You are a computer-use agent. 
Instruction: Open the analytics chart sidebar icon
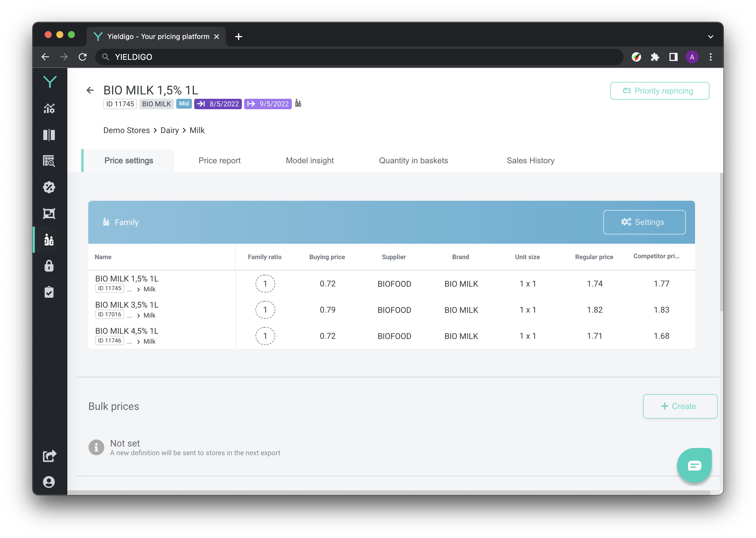tap(49, 108)
